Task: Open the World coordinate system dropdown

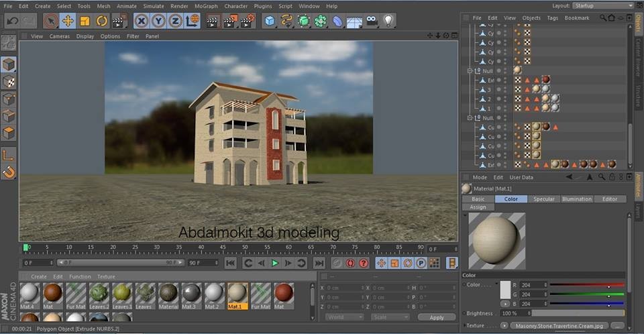Action: 345,317
